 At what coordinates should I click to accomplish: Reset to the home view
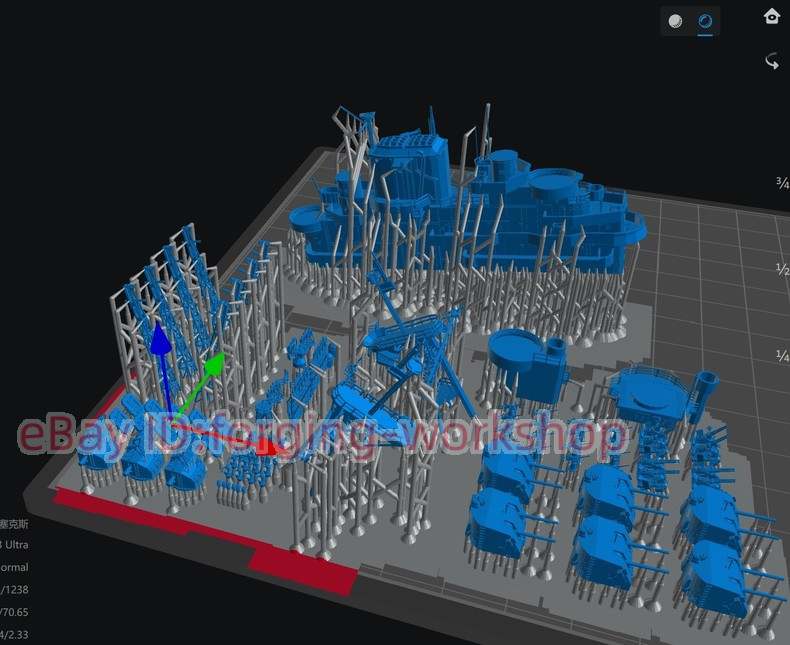[771, 16]
